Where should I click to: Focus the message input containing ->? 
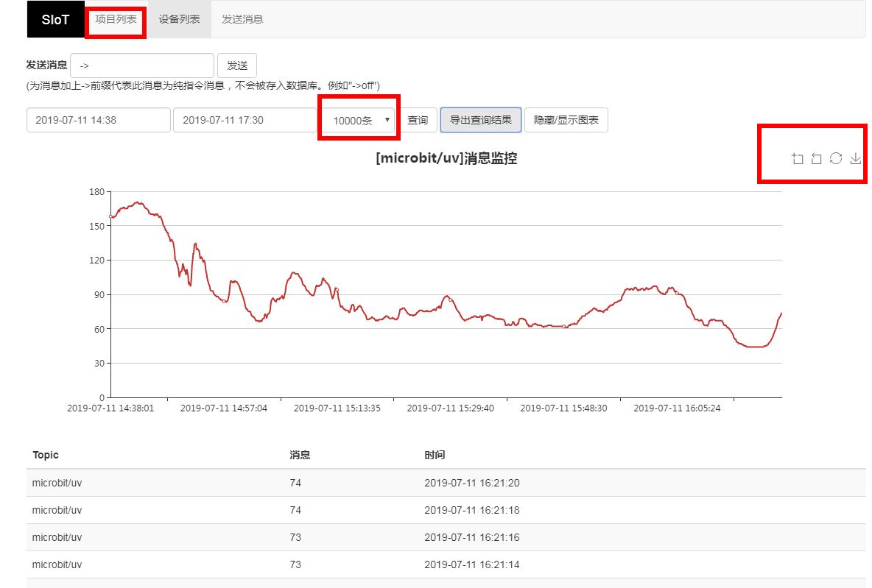tap(142, 65)
